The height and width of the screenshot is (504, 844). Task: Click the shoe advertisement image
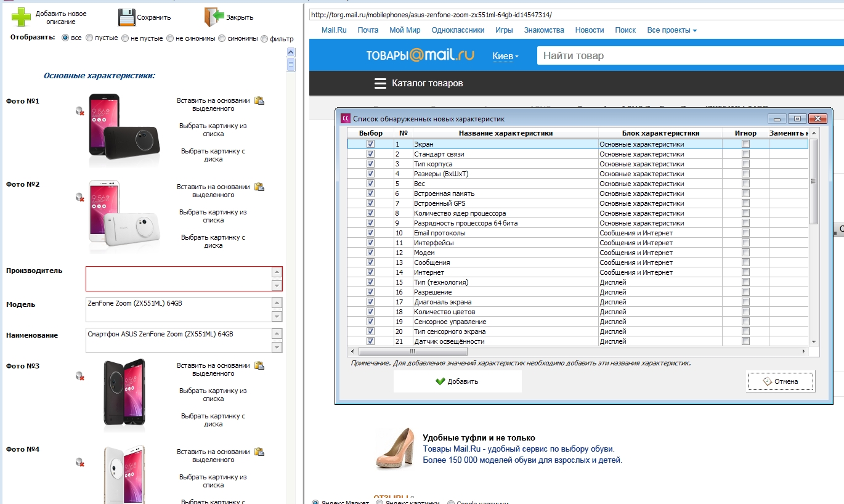[x=396, y=448]
